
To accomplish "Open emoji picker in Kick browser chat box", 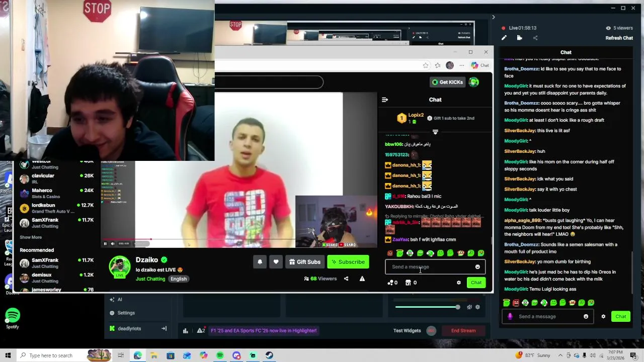I will (x=477, y=267).
